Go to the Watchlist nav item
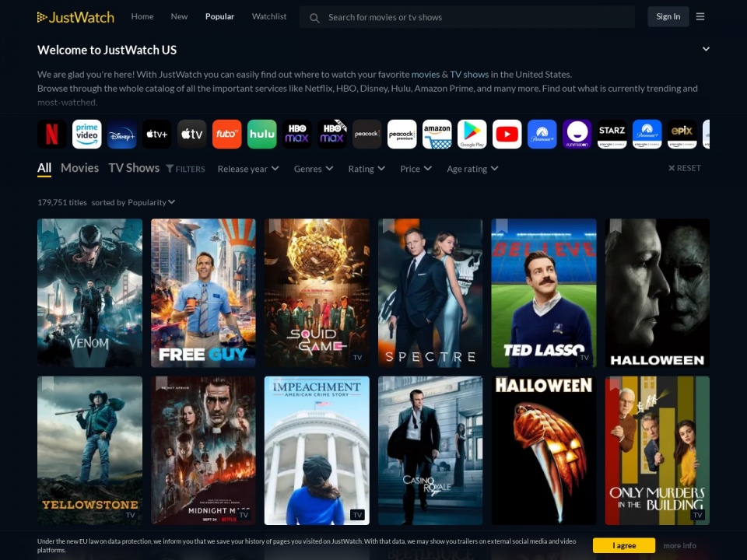Viewport: 747px width, 560px height. pos(269,16)
